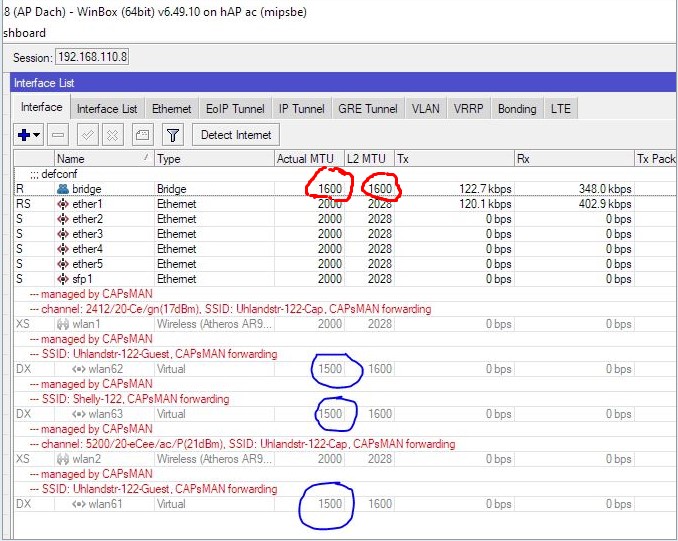The width and height of the screenshot is (678, 541).
Task: Click the wlan62 virtual interface icon
Action: click(79, 369)
